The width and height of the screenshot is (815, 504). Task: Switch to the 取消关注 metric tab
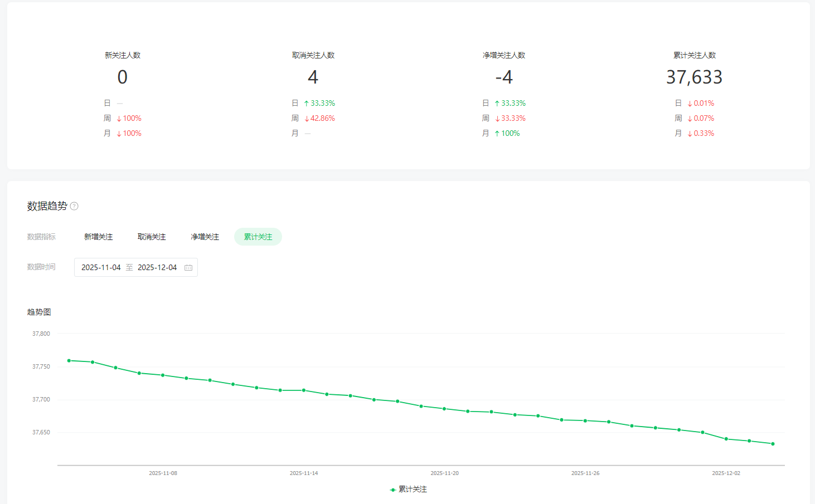152,237
